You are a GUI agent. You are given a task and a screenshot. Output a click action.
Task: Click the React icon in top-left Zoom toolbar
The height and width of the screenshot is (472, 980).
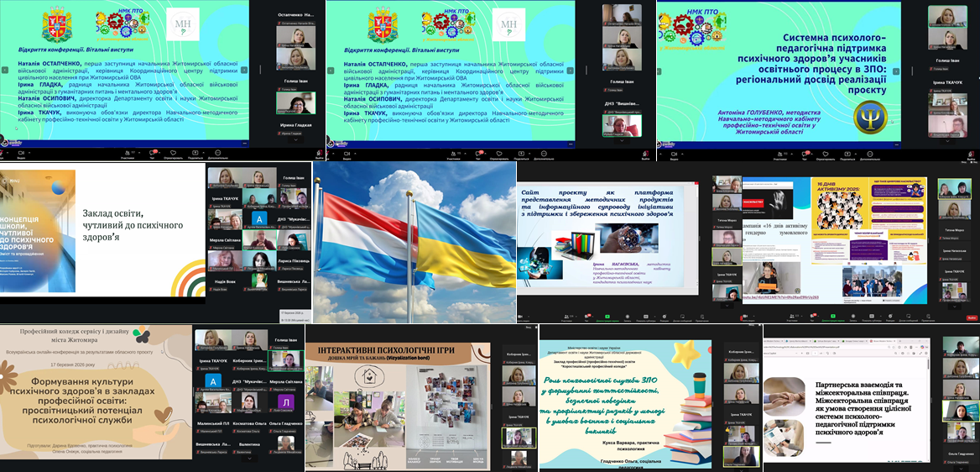173,155
